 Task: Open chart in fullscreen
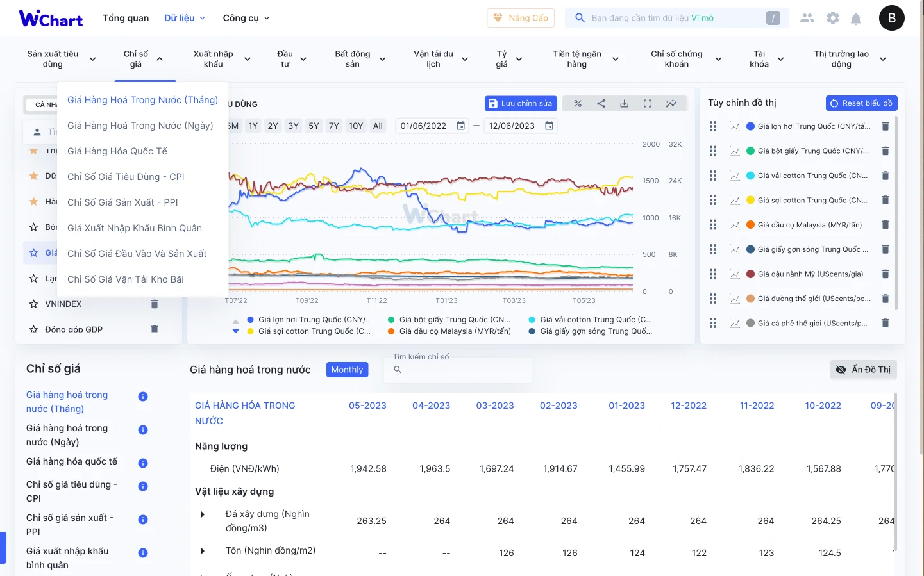tap(648, 103)
